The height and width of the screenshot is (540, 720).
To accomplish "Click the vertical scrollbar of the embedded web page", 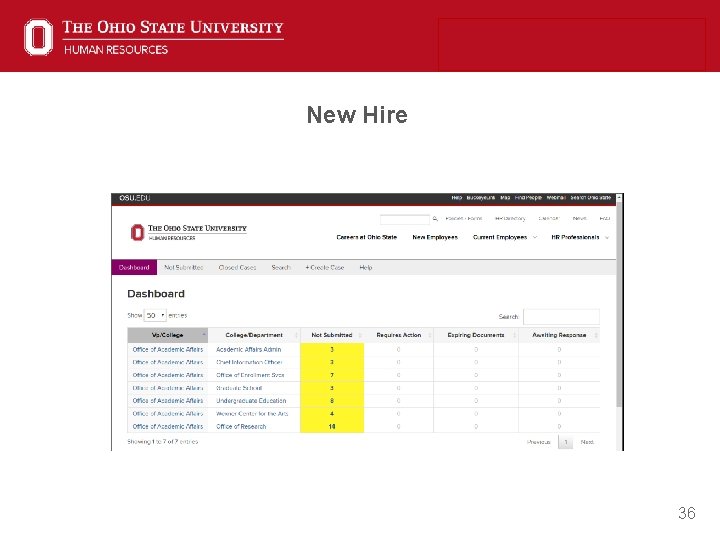I will (x=619, y=303).
